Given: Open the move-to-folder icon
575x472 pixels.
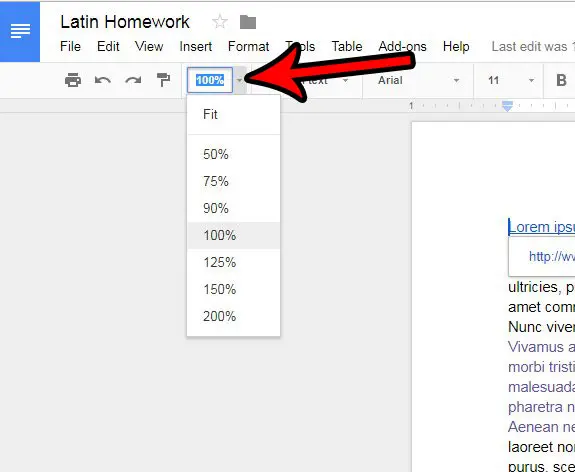Looking at the screenshot, I should [248, 22].
